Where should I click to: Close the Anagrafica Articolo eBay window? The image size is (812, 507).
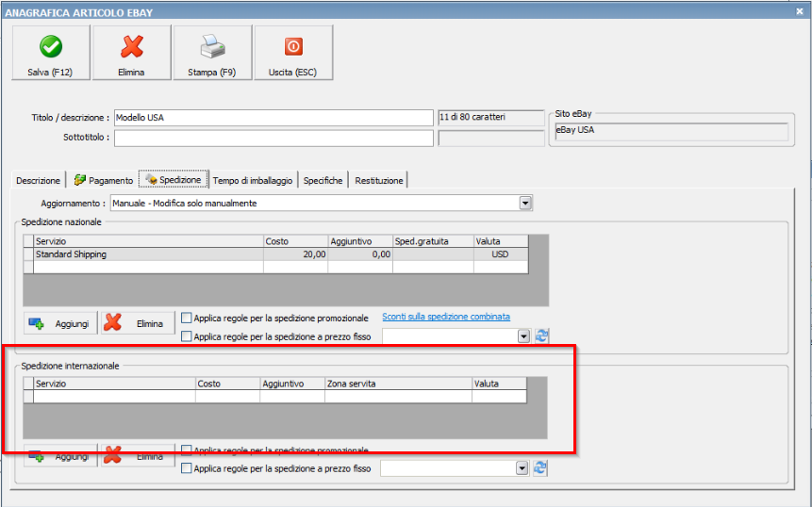(x=800, y=11)
